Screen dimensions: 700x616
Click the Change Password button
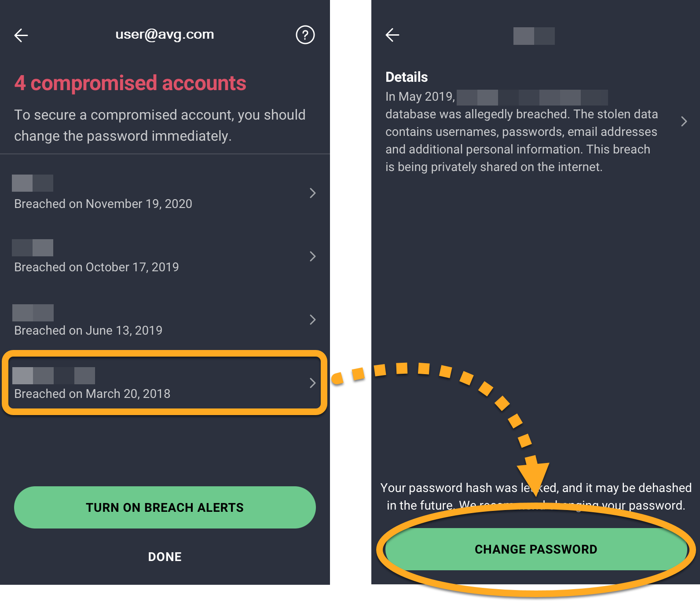point(535,549)
